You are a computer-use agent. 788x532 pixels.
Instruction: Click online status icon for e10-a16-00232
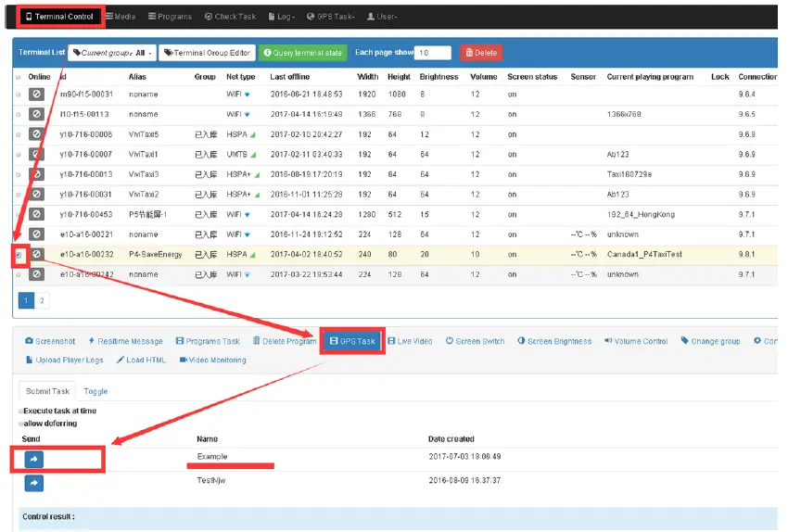36,254
